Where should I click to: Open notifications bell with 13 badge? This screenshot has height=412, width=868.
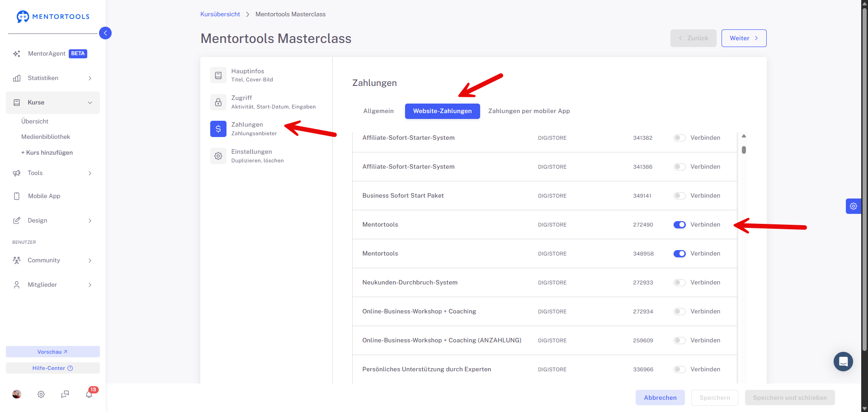tap(90, 394)
